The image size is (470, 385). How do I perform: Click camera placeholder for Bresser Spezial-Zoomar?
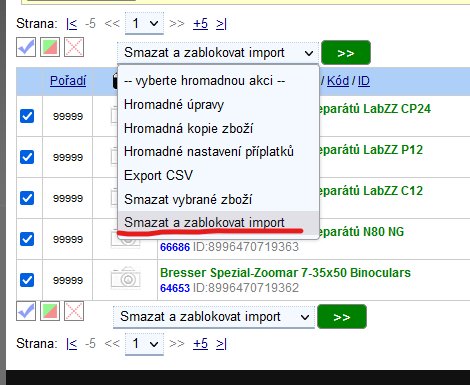(125, 277)
